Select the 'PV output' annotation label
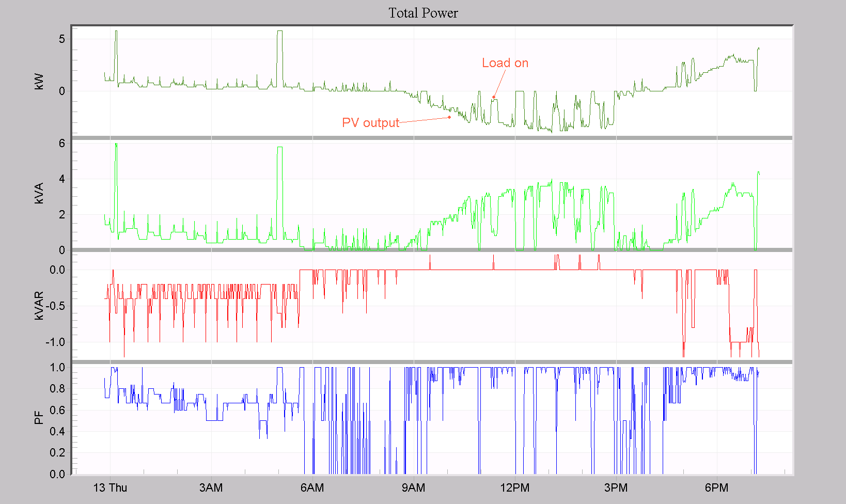846x504 pixels. (371, 123)
